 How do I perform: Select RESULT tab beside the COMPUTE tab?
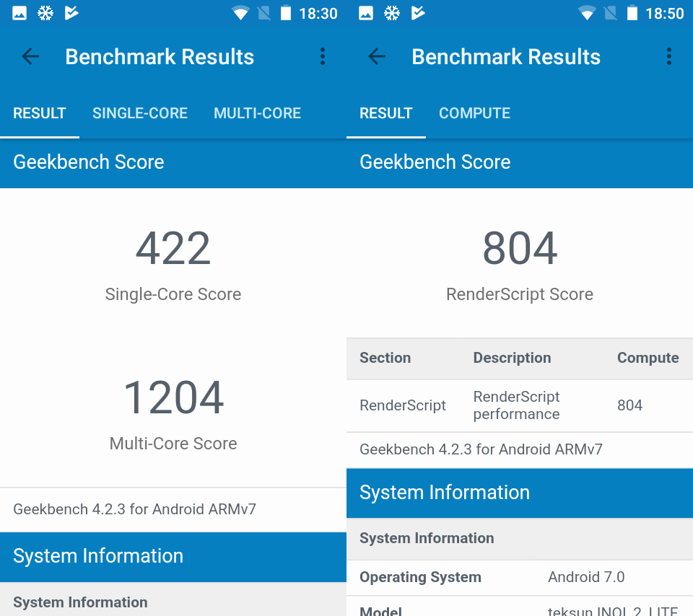(385, 113)
